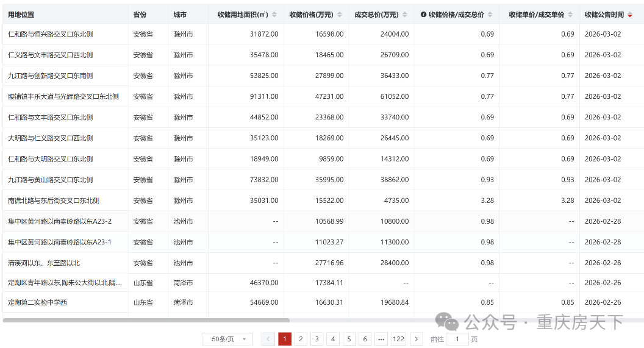Click the previous page left arrow
This screenshot has height=348, width=644.
click(x=268, y=339)
